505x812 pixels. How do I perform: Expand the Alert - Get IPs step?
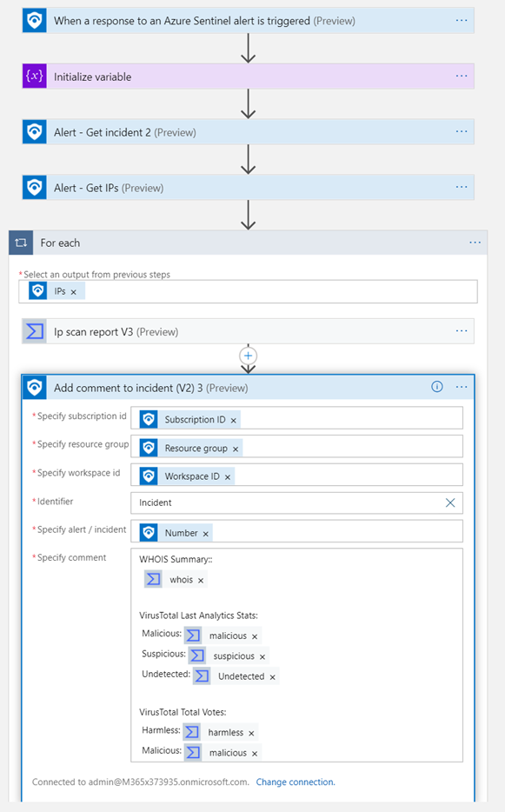pos(109,188)
